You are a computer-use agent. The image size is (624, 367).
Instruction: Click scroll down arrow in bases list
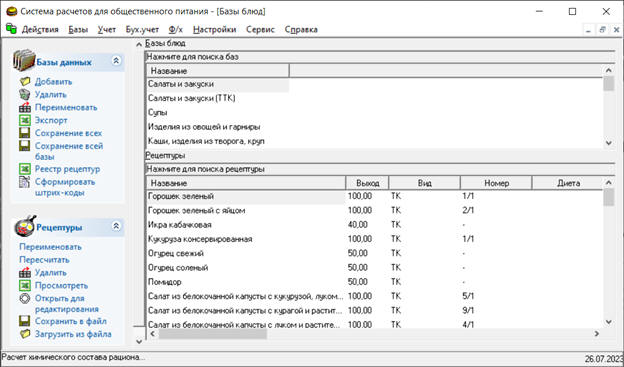tap(609, 143)
